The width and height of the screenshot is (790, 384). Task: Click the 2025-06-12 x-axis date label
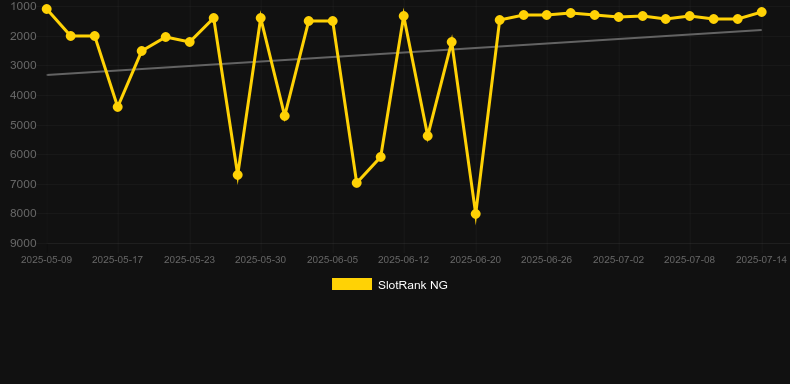404,260
